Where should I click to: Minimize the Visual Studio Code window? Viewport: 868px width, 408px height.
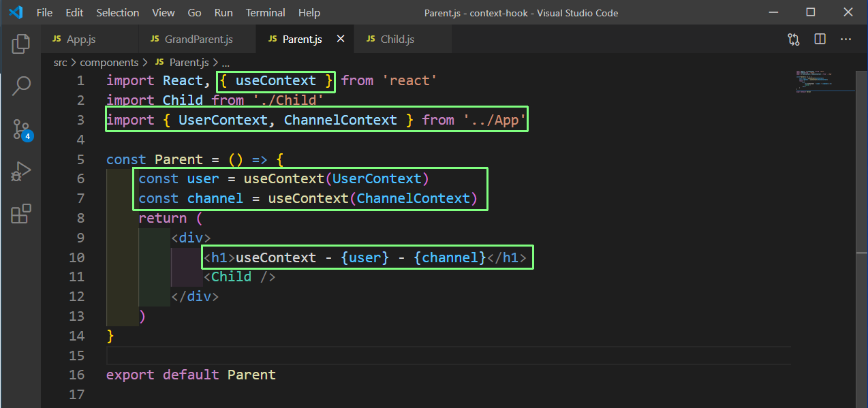(x=773, y=12)
